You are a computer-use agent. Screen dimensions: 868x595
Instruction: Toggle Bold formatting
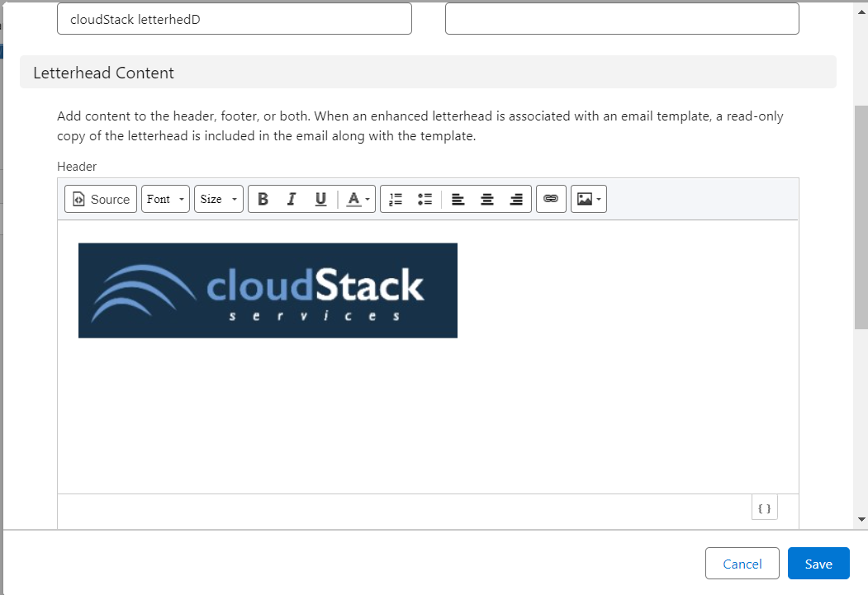click(263, 199)
